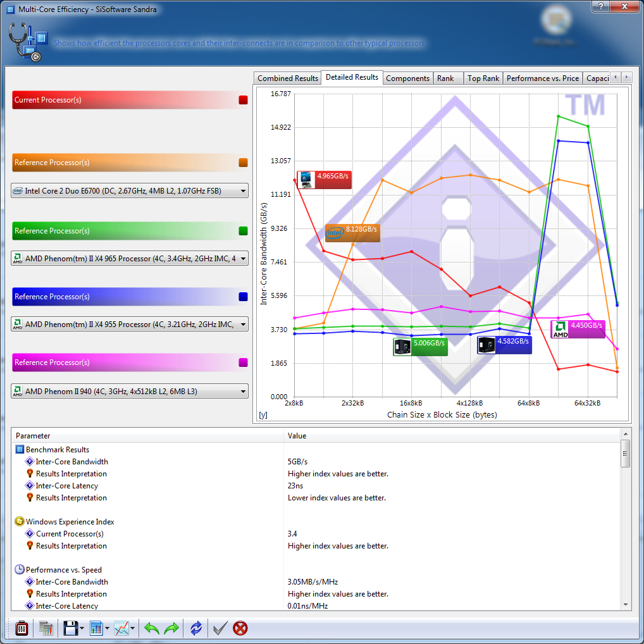Click the Capaci tab cut off at the edge
Screen dimensions: 644x644
pyautogui.click(x=597, y=78)
